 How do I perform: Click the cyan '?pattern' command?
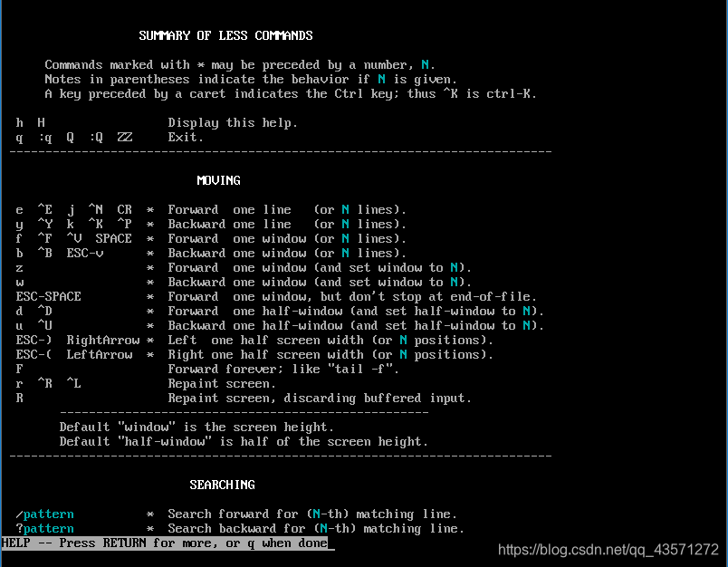coord(44,528)
